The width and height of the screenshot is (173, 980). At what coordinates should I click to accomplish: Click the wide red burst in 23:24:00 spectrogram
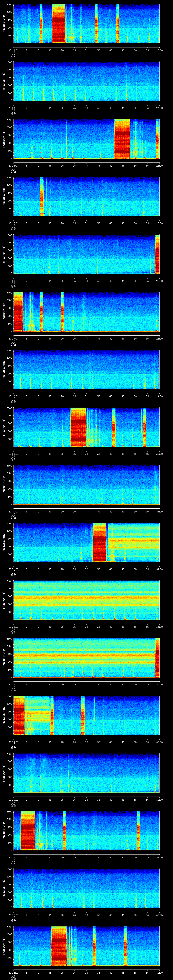point(122,139)
